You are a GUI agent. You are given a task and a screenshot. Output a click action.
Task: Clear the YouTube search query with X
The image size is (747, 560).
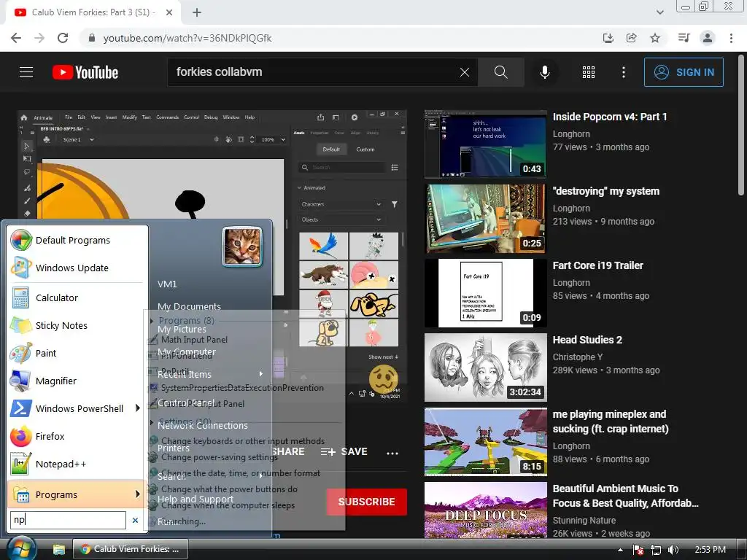[x=465, y=72]
